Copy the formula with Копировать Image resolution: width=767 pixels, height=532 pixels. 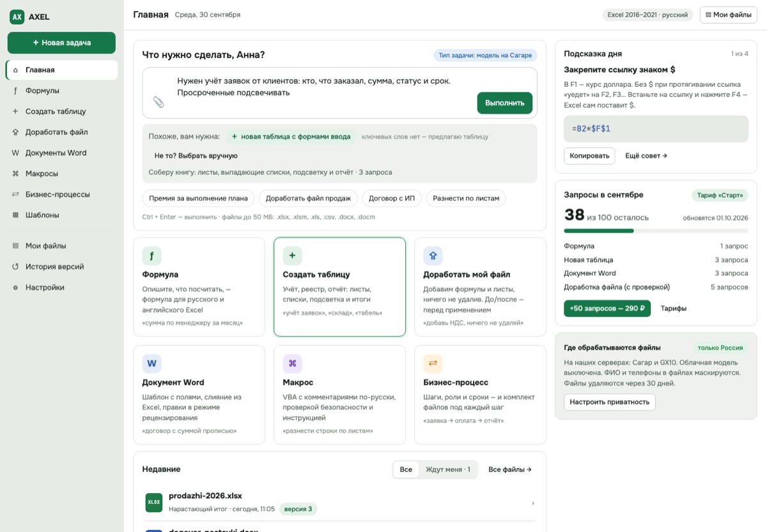(589, 156)
